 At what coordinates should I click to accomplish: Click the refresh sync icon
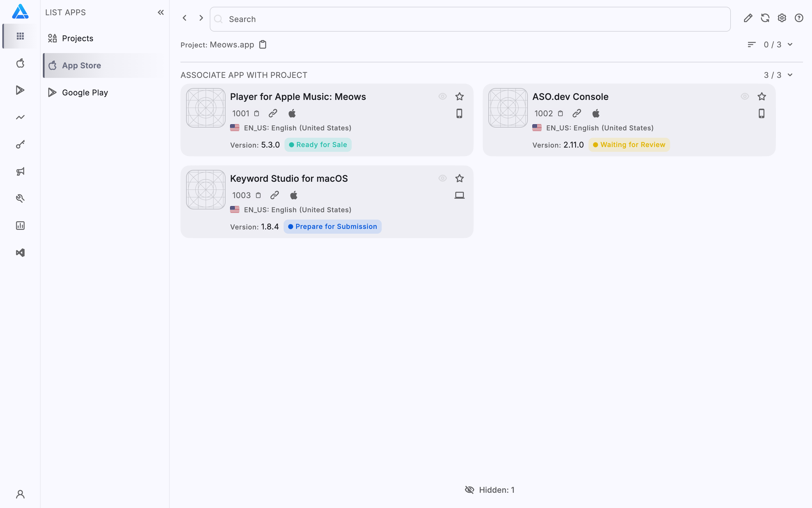(x=765, y=18)
